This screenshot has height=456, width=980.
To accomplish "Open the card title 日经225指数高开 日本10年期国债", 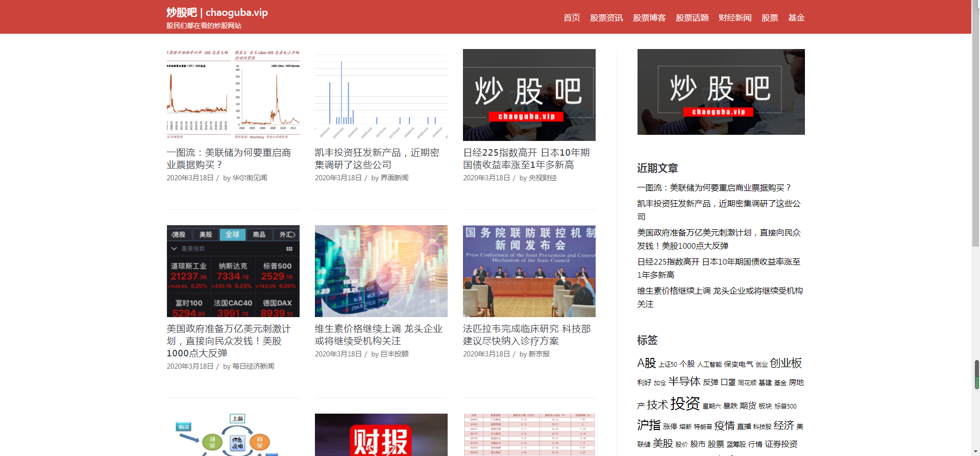I will (526, 159).
